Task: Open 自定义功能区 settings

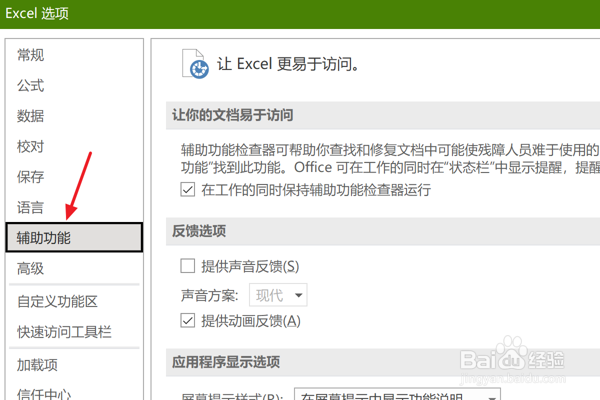Action: click(x=57, y=302)
